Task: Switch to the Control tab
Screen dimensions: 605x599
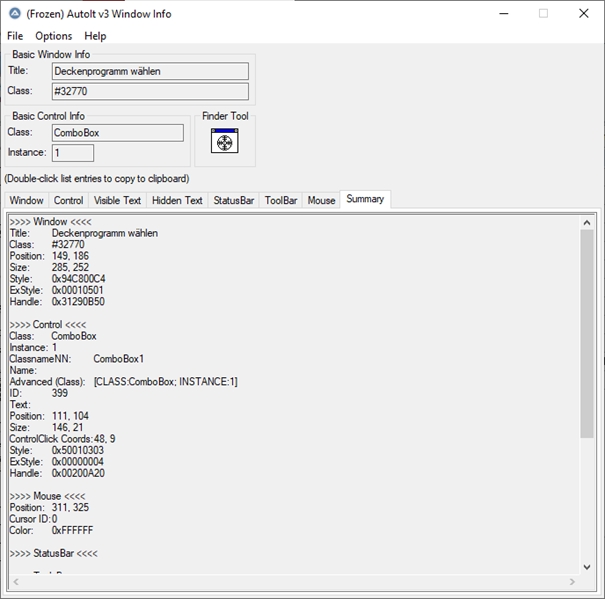Action: tap(68, 200)
